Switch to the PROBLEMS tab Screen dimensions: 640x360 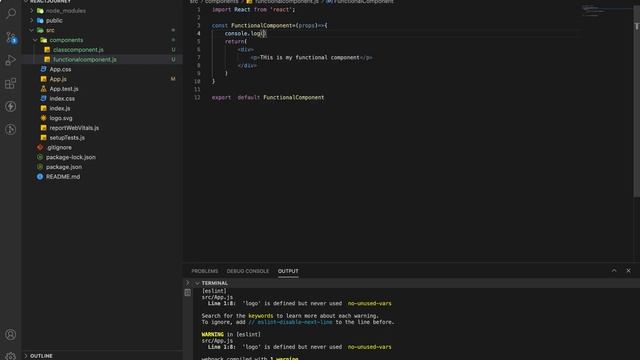204,271
